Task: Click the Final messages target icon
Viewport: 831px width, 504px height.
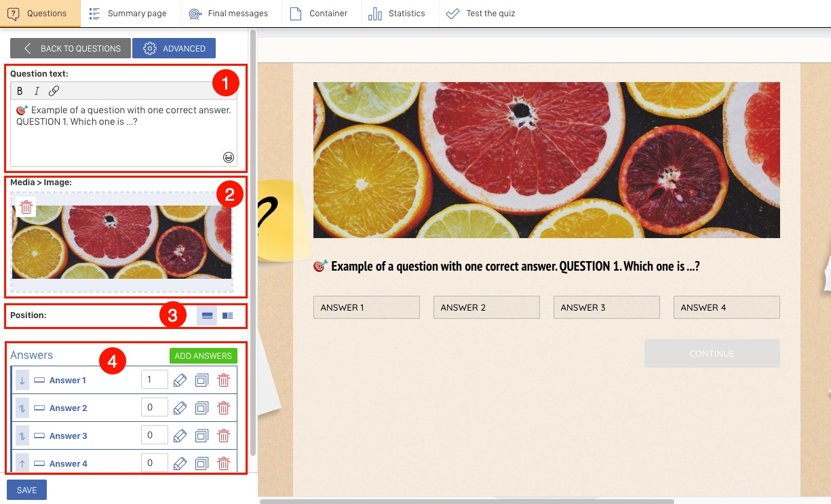Action: click(x=195, y=13)
